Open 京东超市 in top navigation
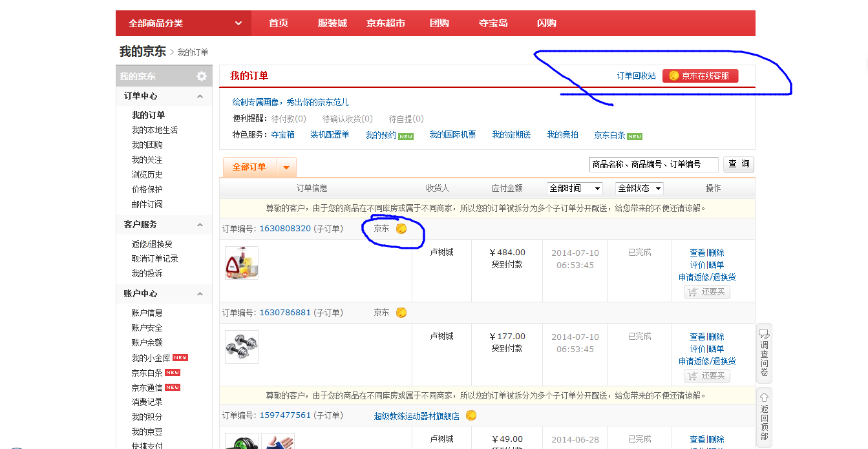Viewport: 868px width, 449px height. (386, 23)
